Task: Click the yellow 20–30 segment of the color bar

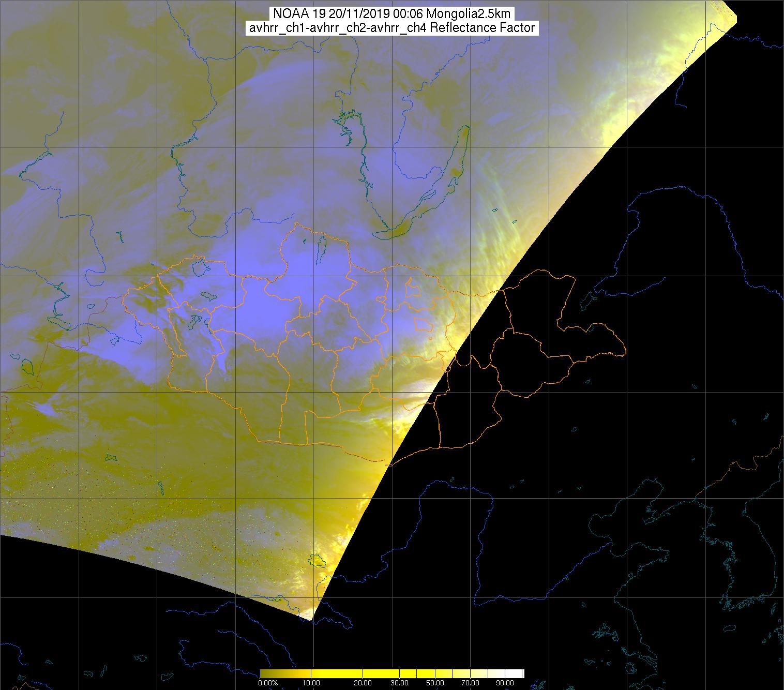Action: coord(381,673)
